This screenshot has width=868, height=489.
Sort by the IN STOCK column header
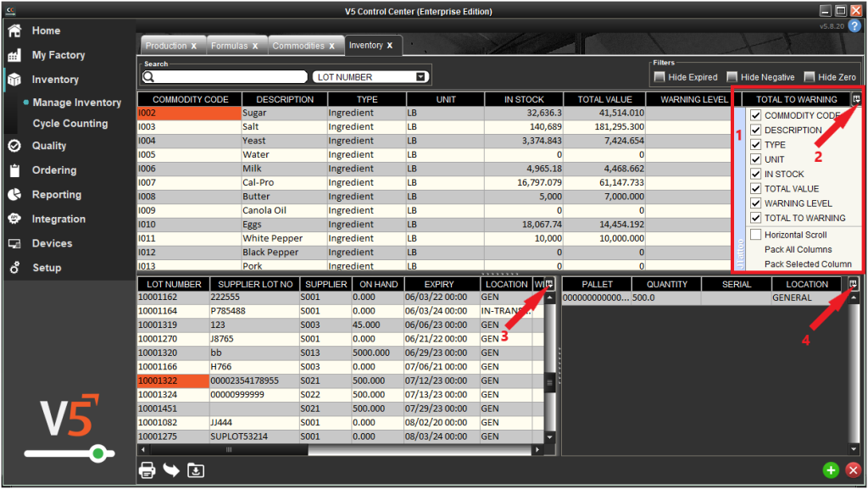[x=524, y=99]
